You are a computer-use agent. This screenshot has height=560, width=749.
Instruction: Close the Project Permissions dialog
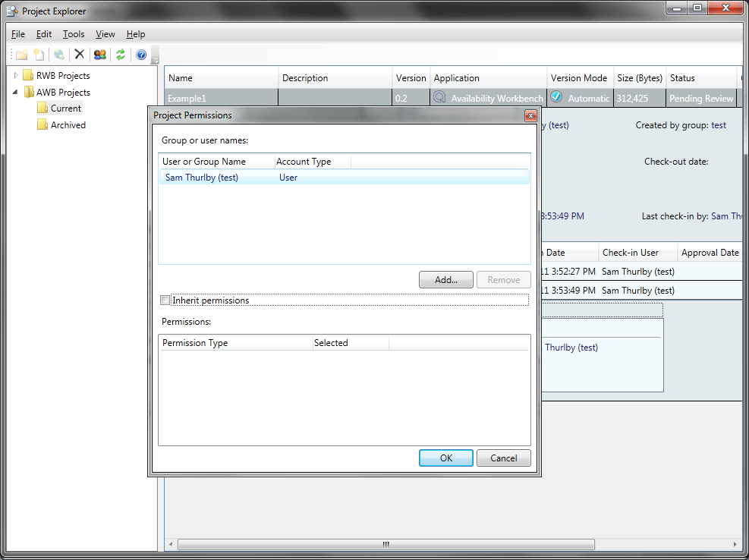coord(530,115)
